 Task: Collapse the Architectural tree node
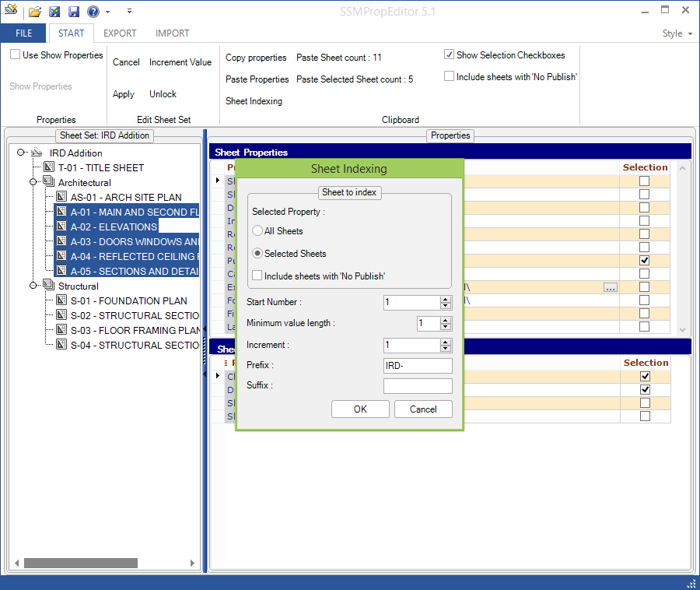(33, 182)
